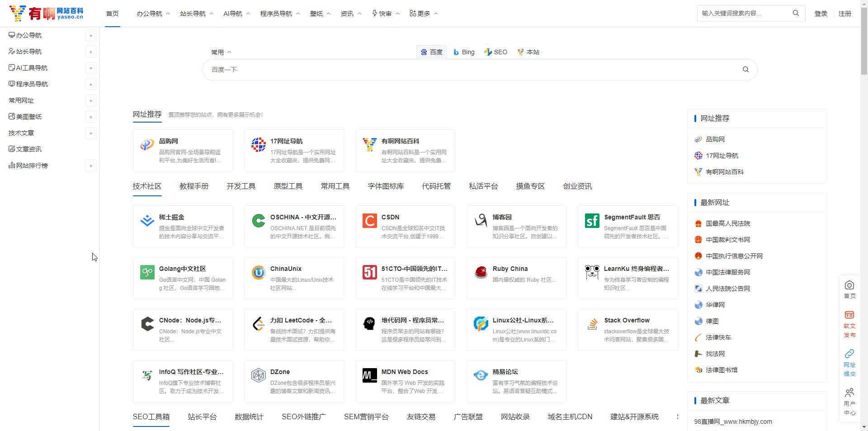Open Golang中文社区 logo icon
This screenshot has height=431, width=868.
(147, 272)
